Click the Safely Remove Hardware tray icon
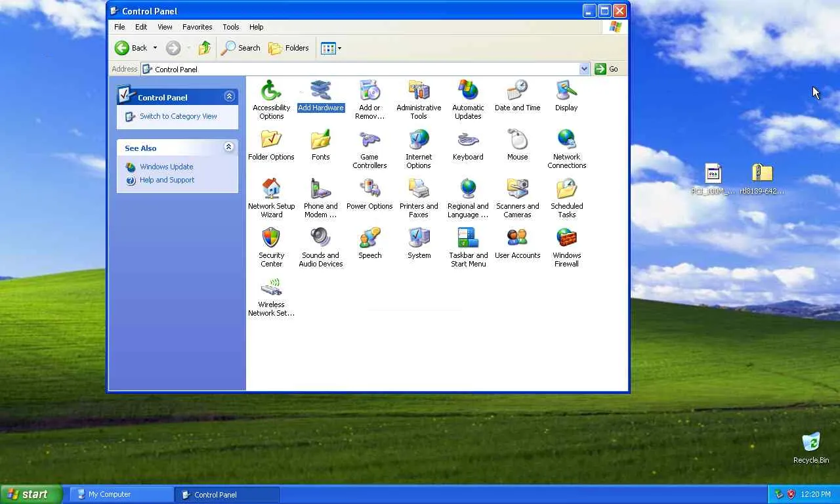840x504 pixels. 779,494
